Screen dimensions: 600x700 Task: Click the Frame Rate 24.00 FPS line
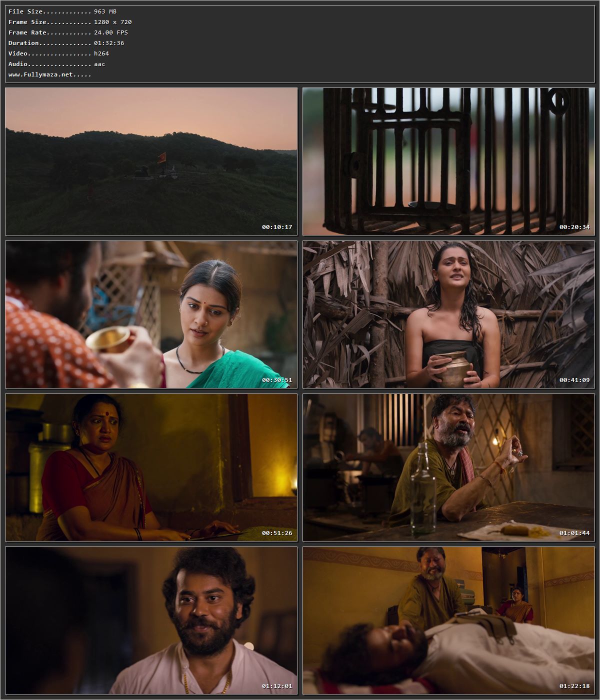tap(68, 32)
